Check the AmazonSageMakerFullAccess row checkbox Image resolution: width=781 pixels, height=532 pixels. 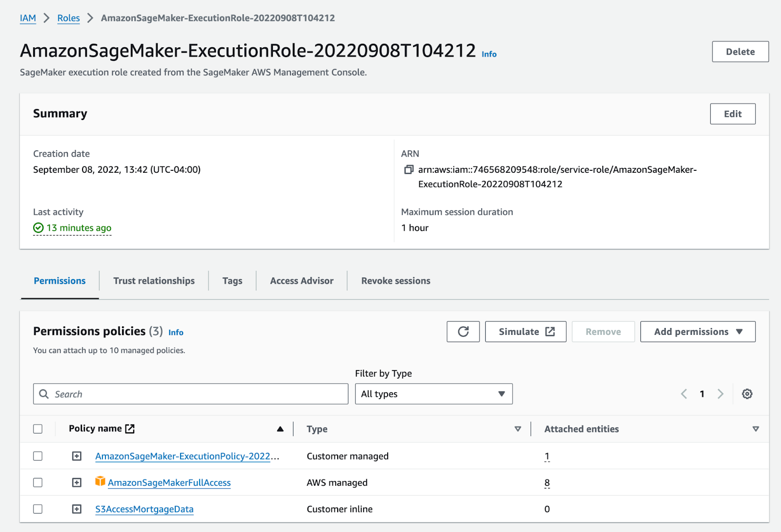38,482
